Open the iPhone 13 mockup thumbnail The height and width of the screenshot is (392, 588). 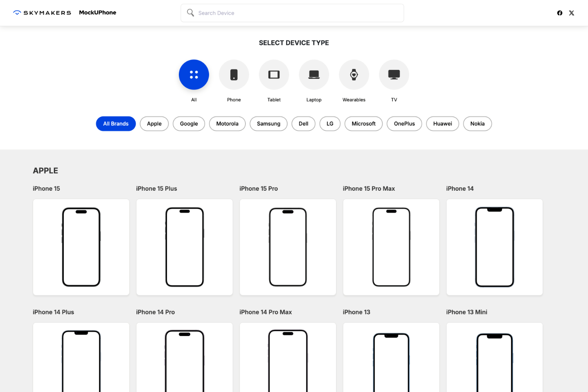coord(391,357)
